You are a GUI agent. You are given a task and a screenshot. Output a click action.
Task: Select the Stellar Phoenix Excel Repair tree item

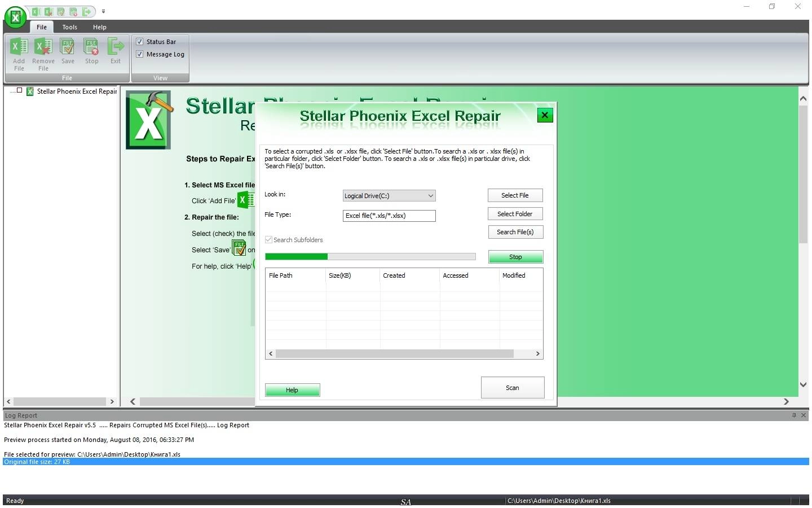tap(77, 91)
